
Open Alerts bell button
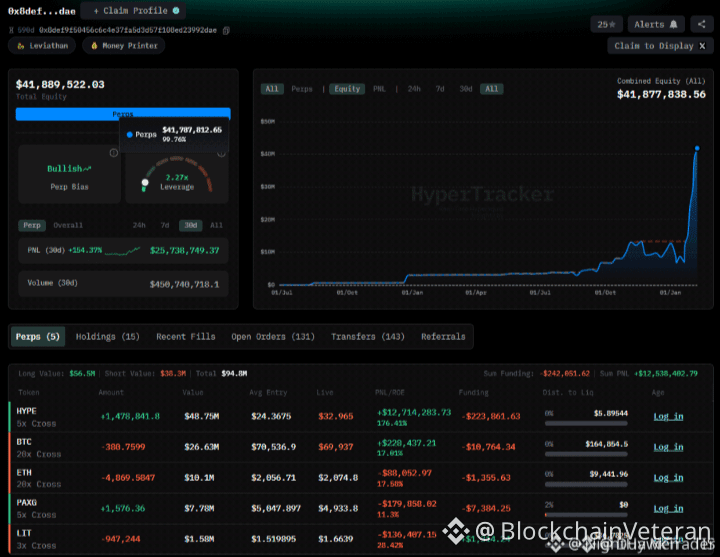coord(656,24)
